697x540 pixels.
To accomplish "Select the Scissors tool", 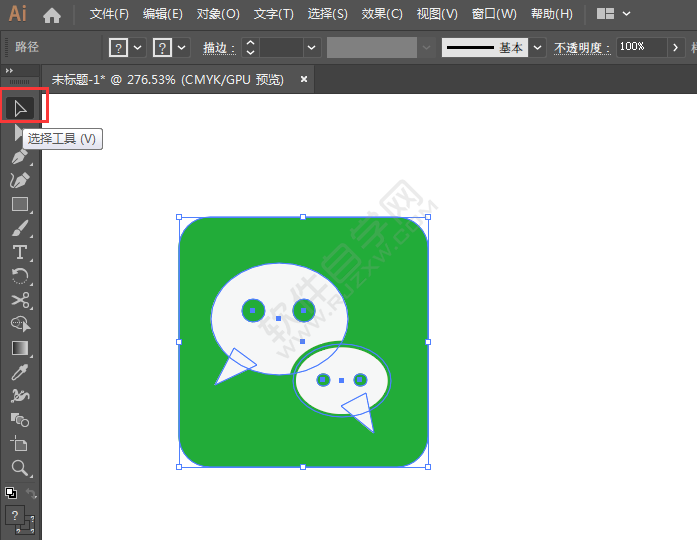I will coord(20,300).
